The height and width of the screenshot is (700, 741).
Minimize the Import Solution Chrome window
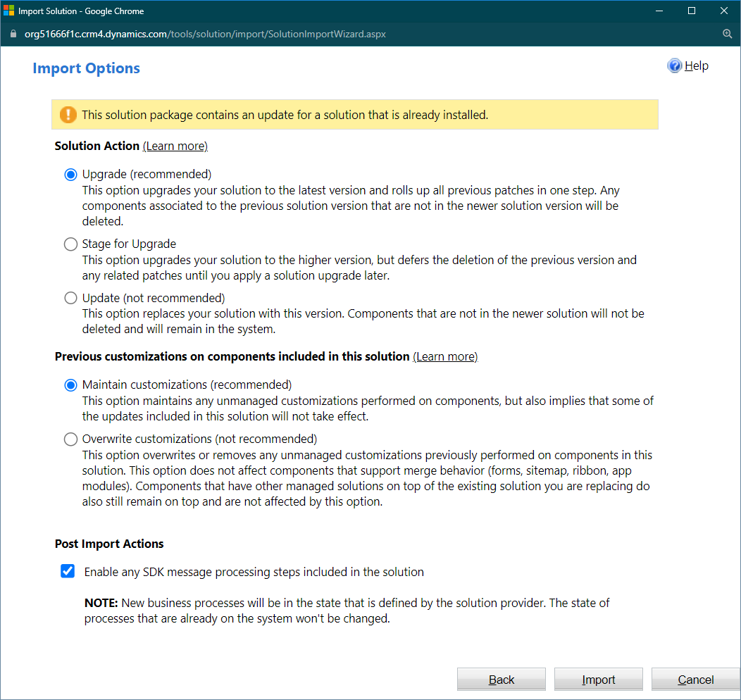(659, 11)
